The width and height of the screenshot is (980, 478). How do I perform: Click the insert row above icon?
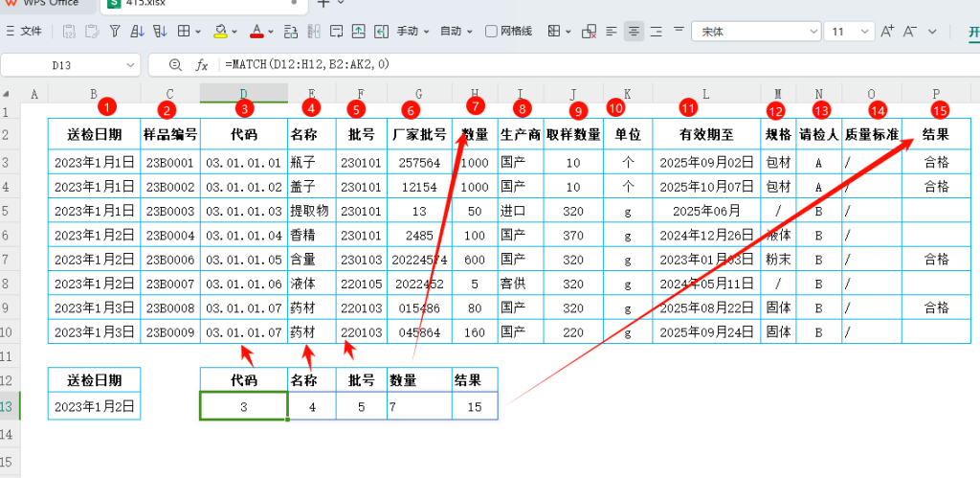pos(359,32)
